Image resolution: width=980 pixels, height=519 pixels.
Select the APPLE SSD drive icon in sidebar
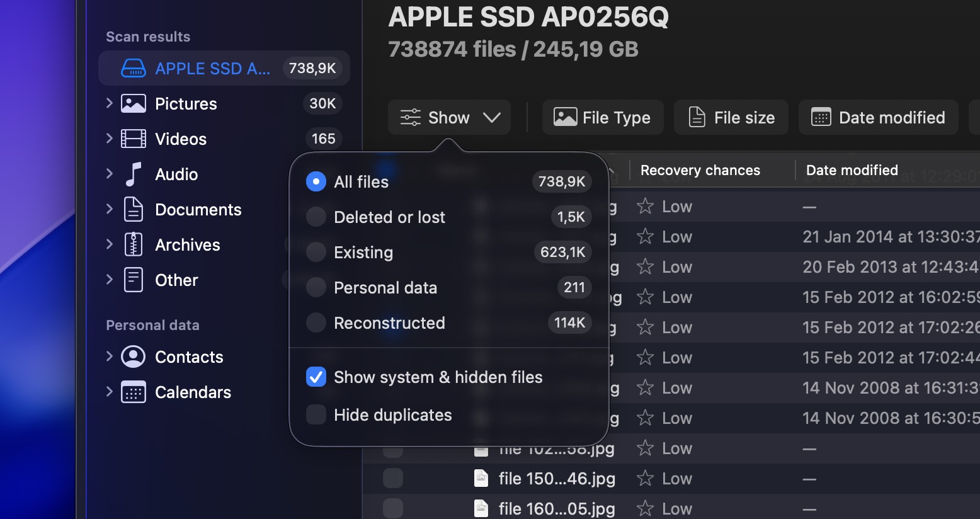pyautogui.click(x=133, y=68)
